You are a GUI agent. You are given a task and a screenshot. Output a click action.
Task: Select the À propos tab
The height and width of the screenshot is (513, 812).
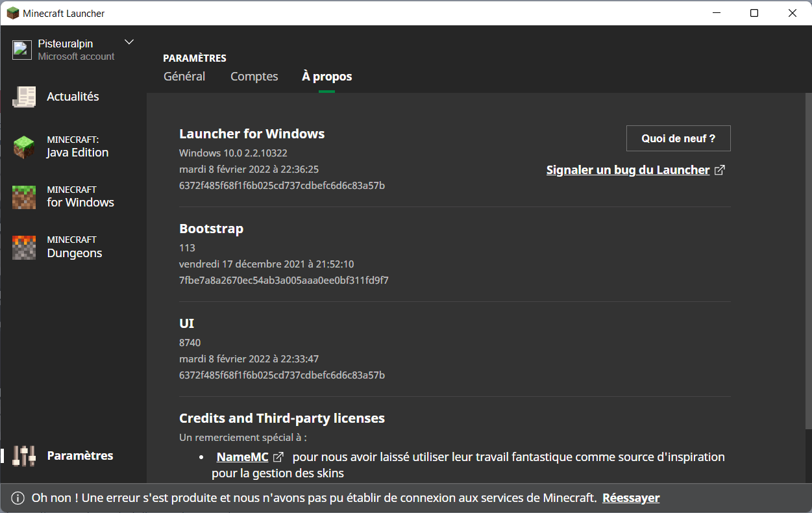(326, 77)
